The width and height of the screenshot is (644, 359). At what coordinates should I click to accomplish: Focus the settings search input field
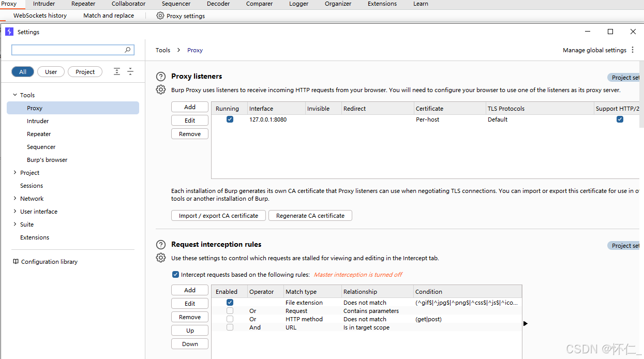pyautogui.click(x=73, y=50)
